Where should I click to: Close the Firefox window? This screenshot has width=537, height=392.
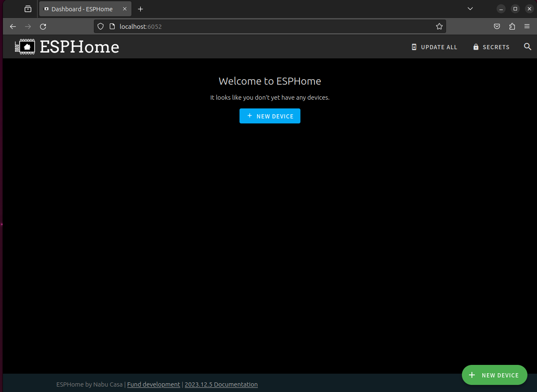point(529,9)
